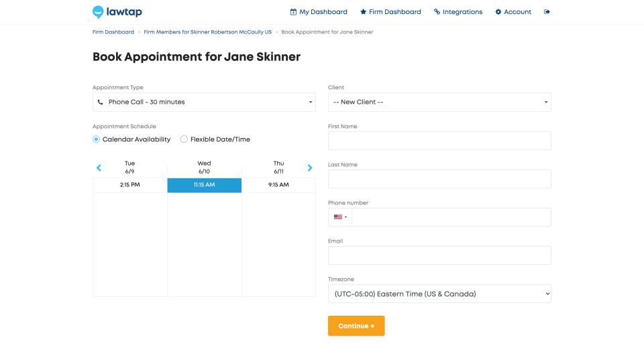644x362 pixels.
Task: Click the logout icon in header
Action: pos(547,12)
